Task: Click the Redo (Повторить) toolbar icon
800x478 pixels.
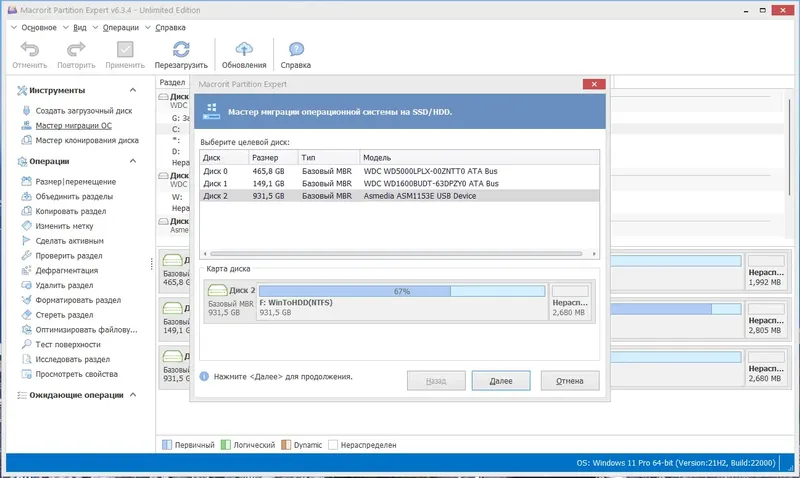Action: 76,49
